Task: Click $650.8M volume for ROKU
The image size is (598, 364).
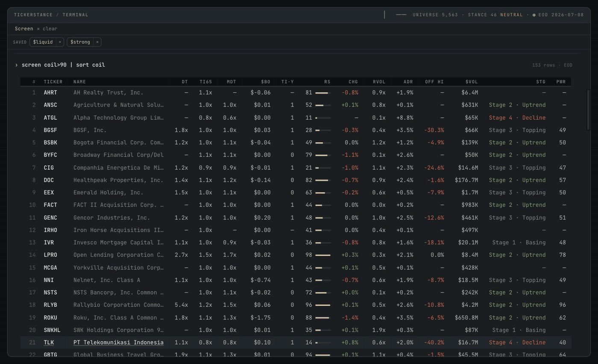Action: [x=466, y=317]
